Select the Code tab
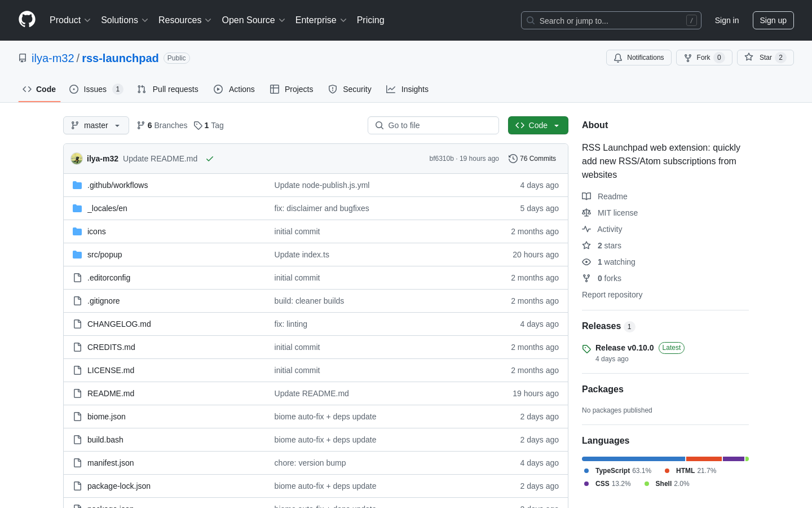Screen dimensions: 812x508 (39, 89)
